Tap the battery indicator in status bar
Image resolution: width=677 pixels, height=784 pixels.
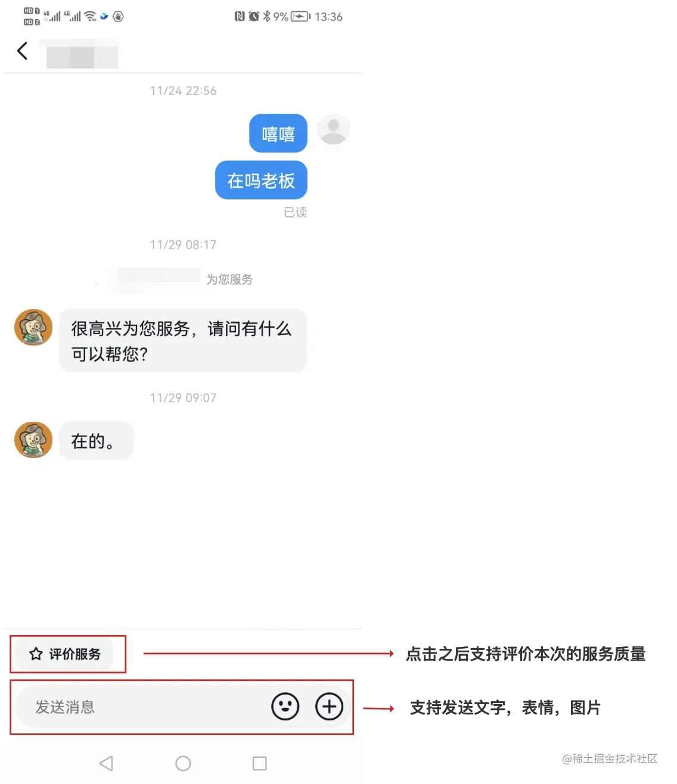click(x=300, y=17)
